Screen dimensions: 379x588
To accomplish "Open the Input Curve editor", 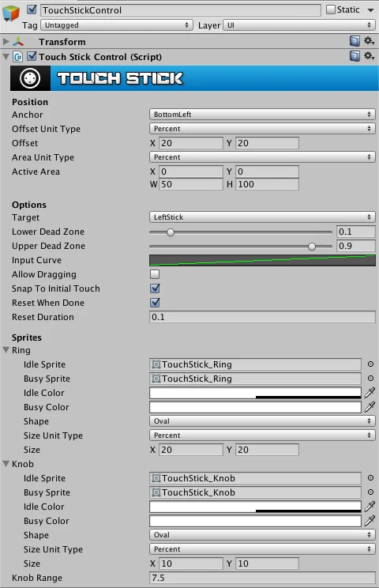I will click(x=262, y=260).
